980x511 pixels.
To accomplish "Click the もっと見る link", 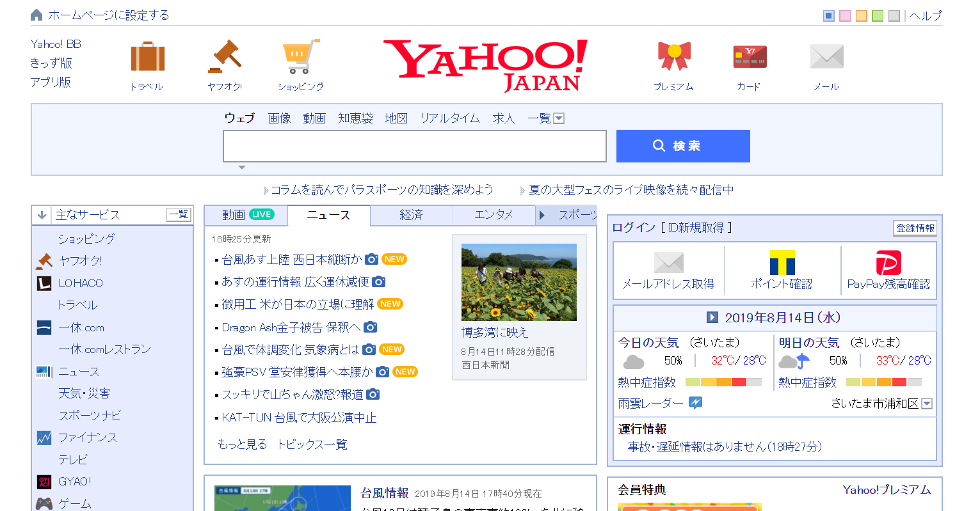I will [x=243, y=444].
